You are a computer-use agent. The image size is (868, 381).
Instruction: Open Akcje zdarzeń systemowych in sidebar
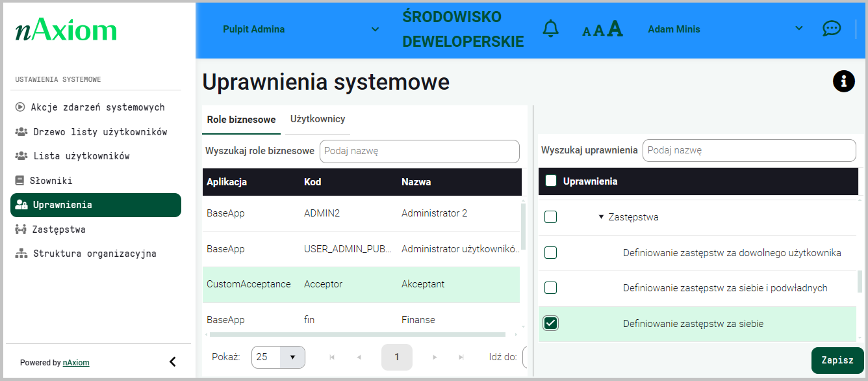point(96,107)
